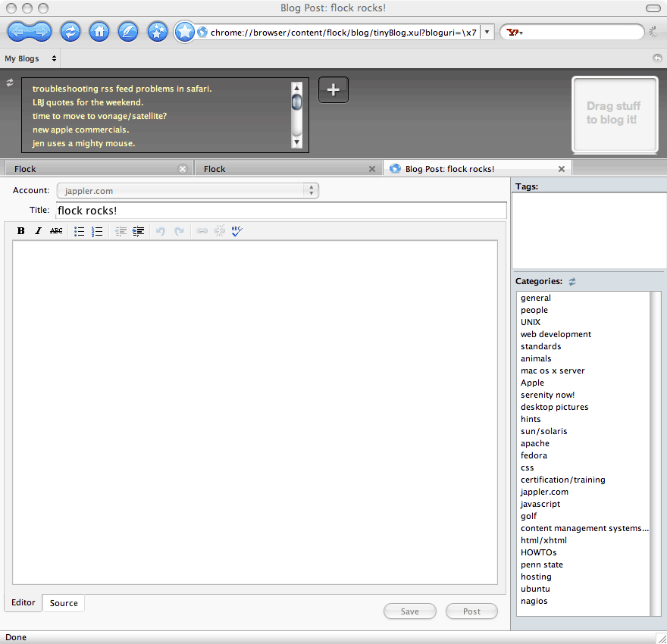Click the forward arrow navigation button
Image resolution: width=667 pixels, height=644 pixels.
(41, 32)
